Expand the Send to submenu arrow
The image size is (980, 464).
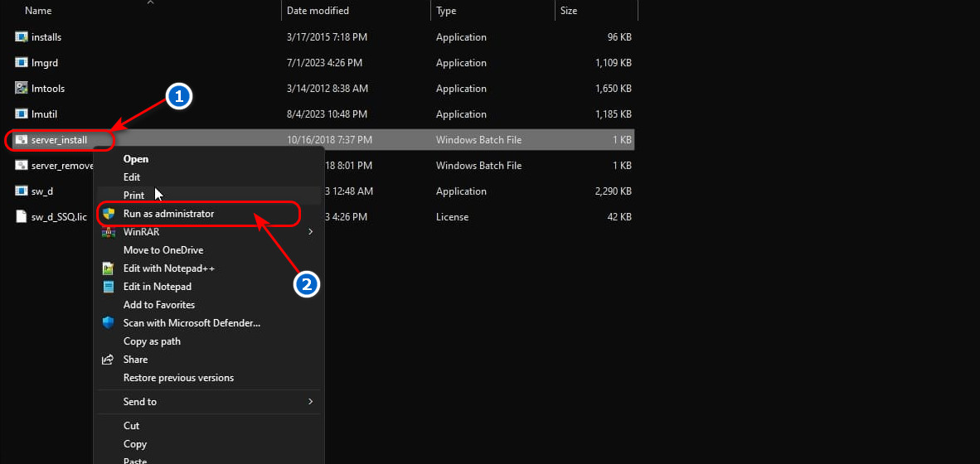coord(311,402)
